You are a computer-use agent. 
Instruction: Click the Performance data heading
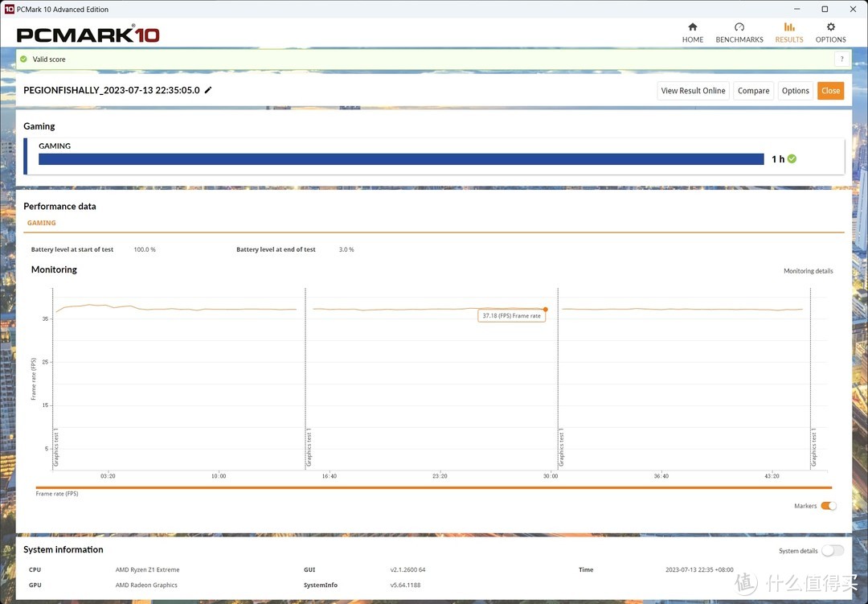pyautogui.click(x=59, y=206)
